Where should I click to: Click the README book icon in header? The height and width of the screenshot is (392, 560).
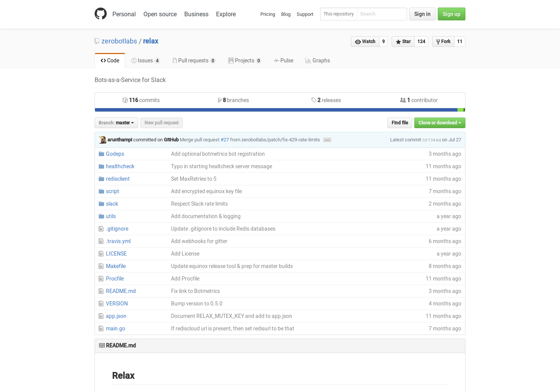tap(102, 346)
